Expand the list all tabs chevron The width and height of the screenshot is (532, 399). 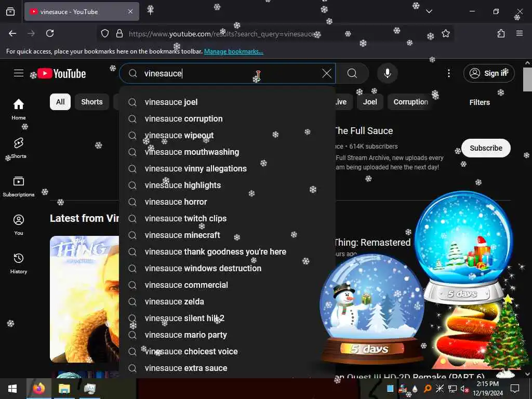click(x=429, y=11)
